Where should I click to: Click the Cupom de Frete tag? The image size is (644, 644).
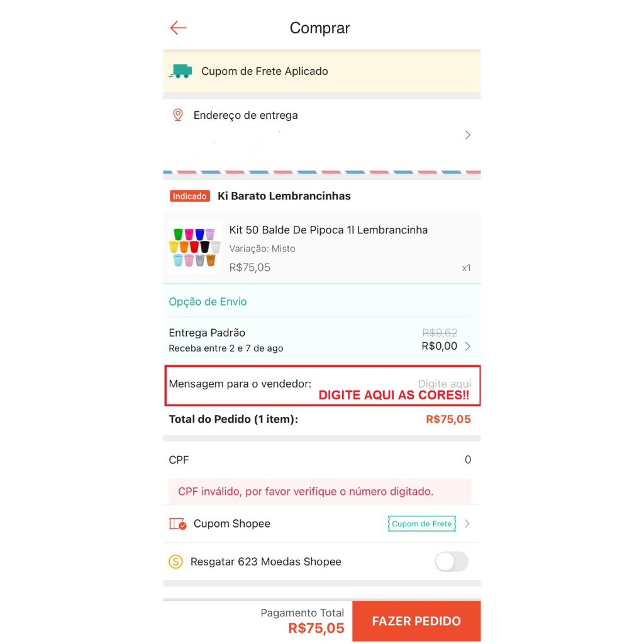[x=422, y=524]
